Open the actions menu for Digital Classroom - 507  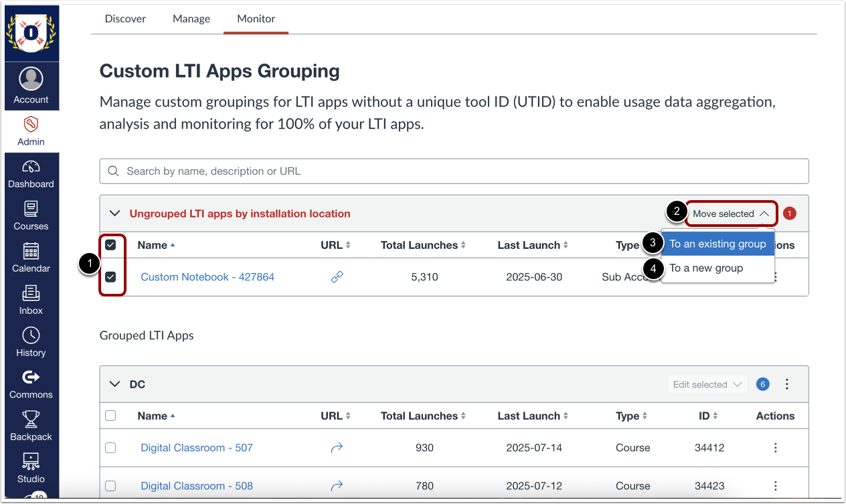pyautogui.click(x=775, y=447)
